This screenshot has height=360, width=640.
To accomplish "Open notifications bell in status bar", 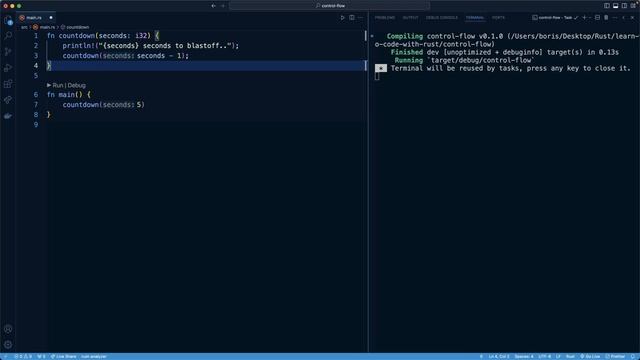I will 633,356.
